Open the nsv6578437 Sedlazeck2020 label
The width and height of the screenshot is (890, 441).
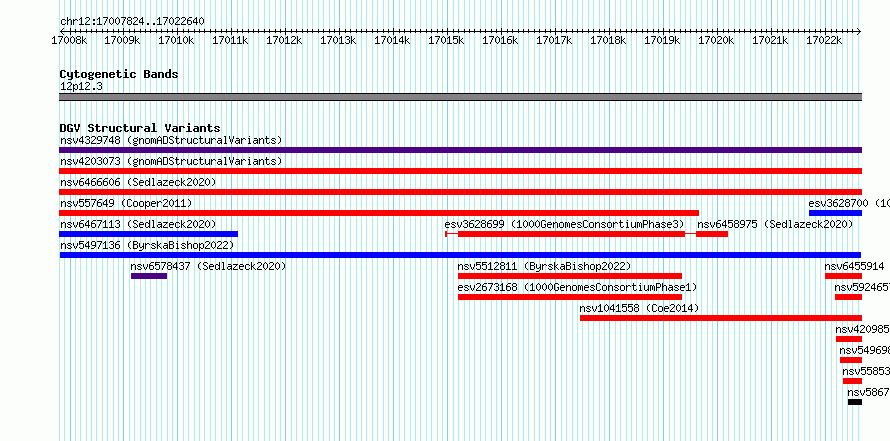208,266
